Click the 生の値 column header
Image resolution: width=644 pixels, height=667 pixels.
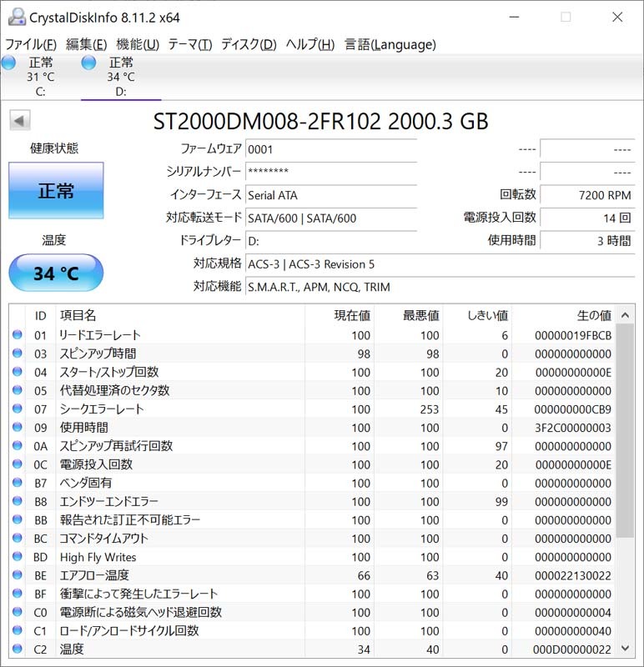[564, 315]
